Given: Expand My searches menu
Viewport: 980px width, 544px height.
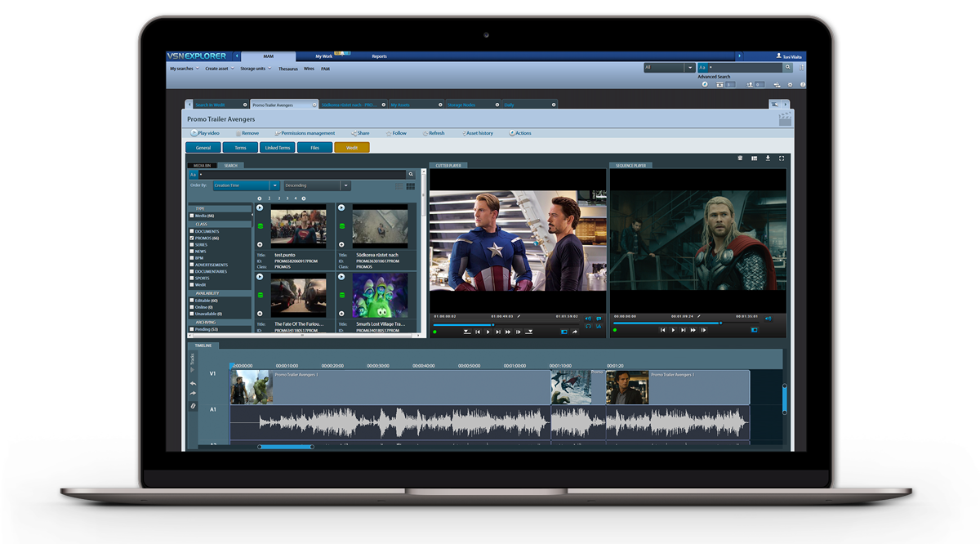Looking at the screenshot, I should [x=185, y=69].
